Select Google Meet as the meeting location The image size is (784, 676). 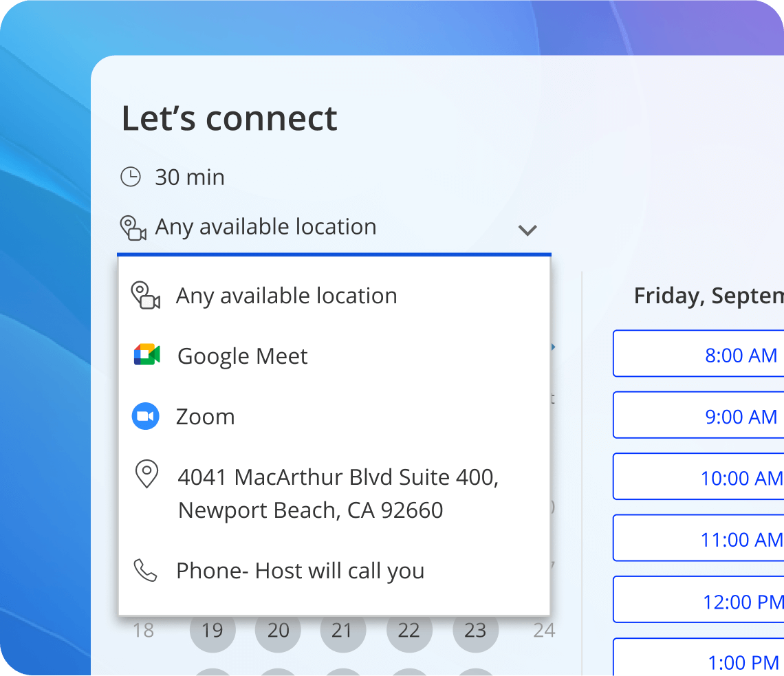242,356
